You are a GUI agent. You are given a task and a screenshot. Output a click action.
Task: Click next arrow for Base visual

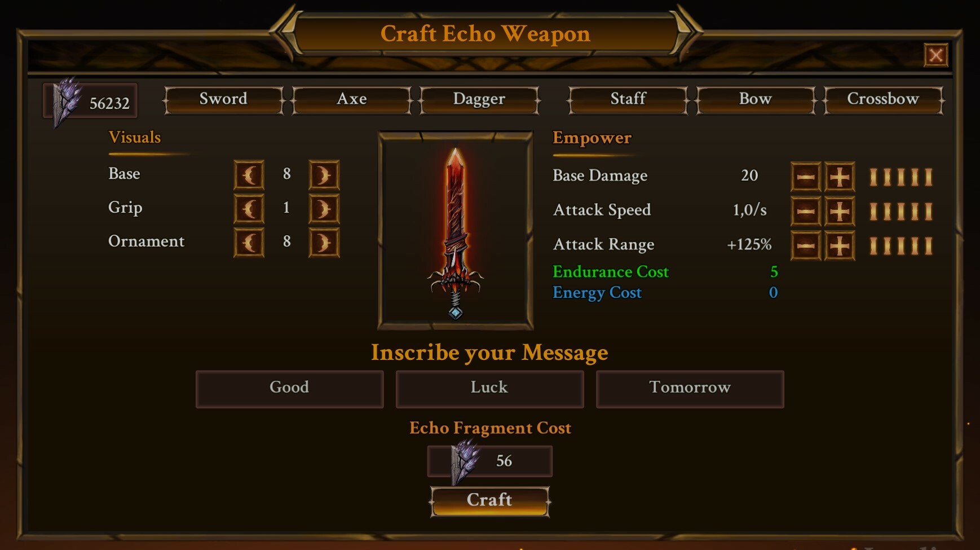324,175
